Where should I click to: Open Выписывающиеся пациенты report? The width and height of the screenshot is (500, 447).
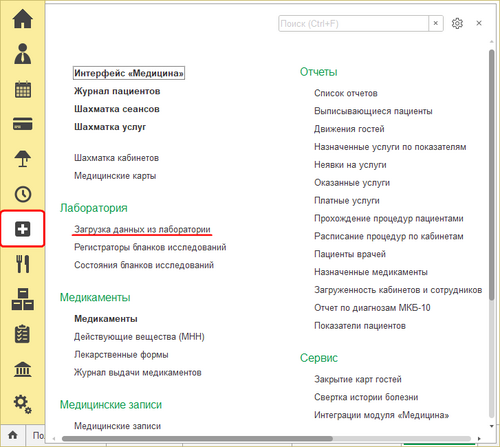coord(373,111)
